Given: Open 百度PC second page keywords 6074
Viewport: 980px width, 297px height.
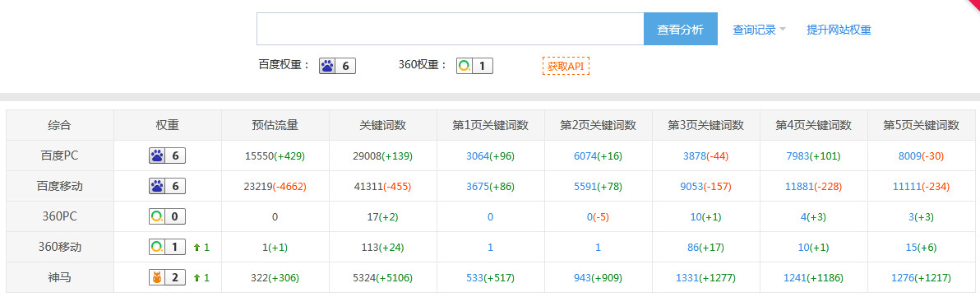Looking at the screenshot, I should click(x=585, y=155).
